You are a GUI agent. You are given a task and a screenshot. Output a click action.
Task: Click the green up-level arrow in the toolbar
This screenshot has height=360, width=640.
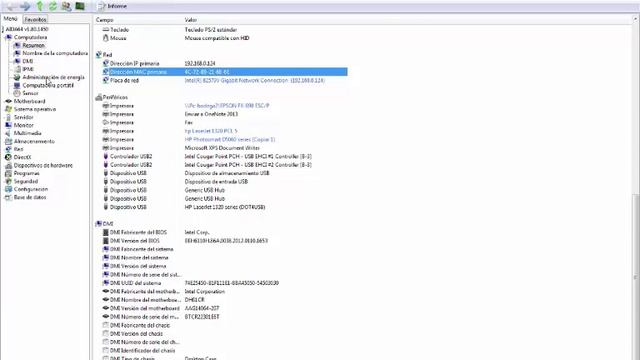point(40,6)
